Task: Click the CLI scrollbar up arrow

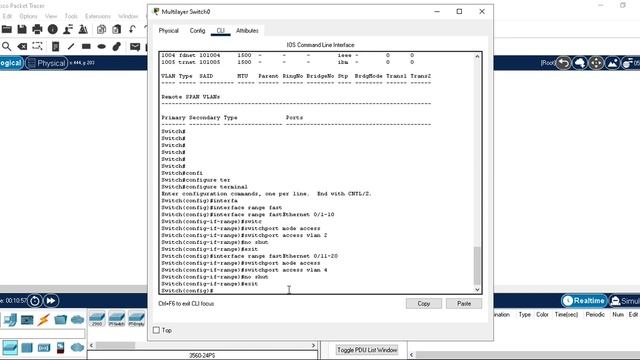Action: click(x=477, y=56)
